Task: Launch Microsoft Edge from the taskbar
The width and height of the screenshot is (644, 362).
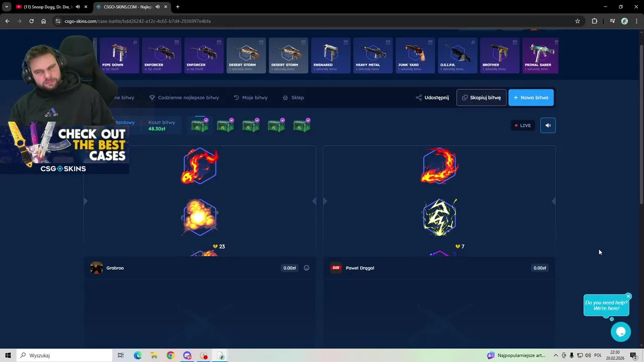Action: [138, 355]
